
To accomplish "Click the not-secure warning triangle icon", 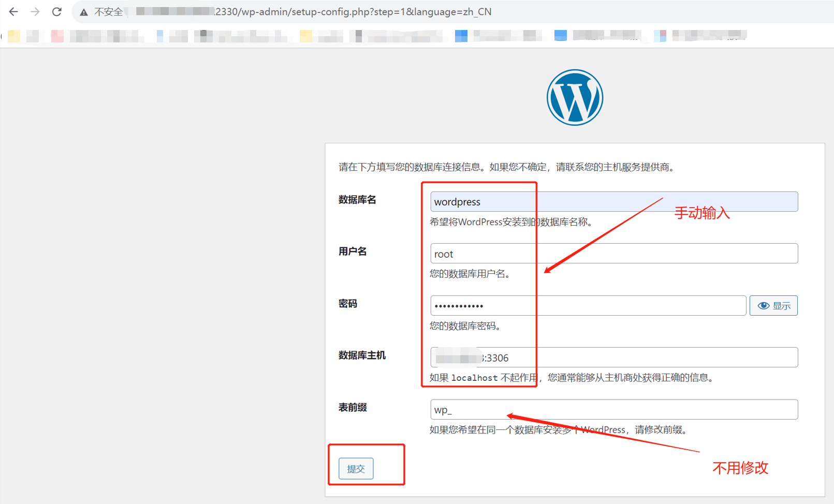I will [83, 12].
